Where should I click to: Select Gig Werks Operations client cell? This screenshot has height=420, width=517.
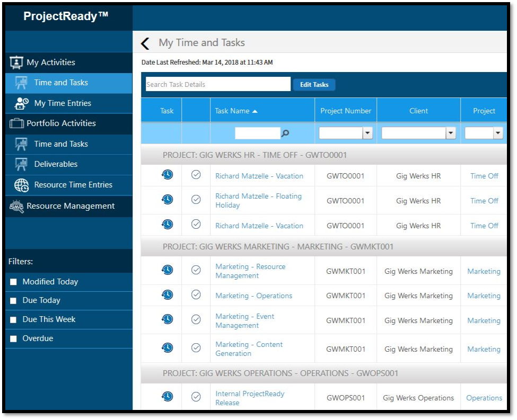point(418,398)
